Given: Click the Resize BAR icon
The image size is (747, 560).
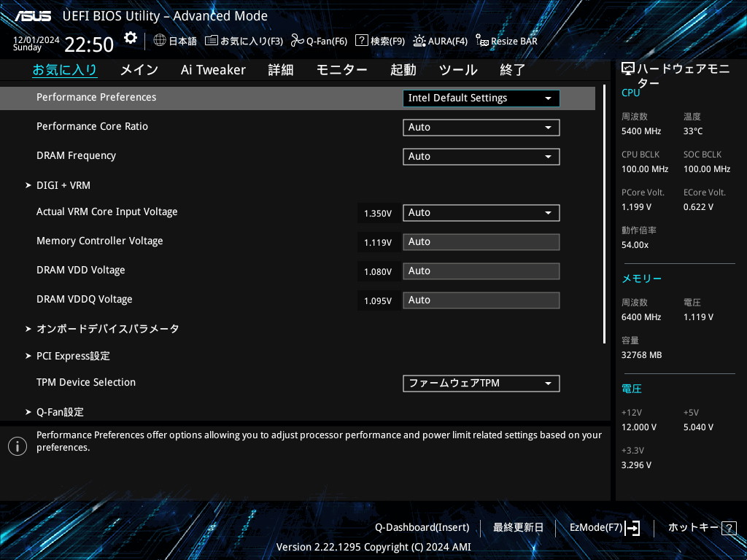Looking at the screenshot, I should [x=481, y=41].
